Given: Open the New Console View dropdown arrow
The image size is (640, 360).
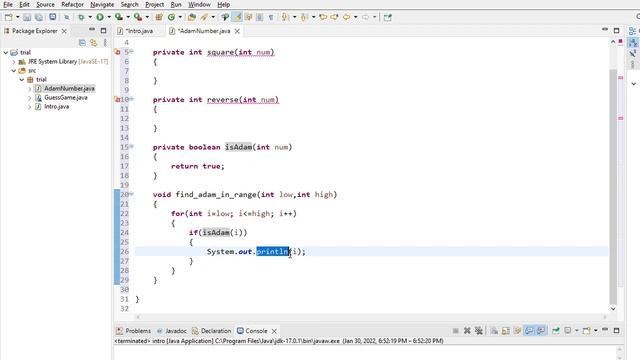Looking at the screenshot, I should coord(596,331).
